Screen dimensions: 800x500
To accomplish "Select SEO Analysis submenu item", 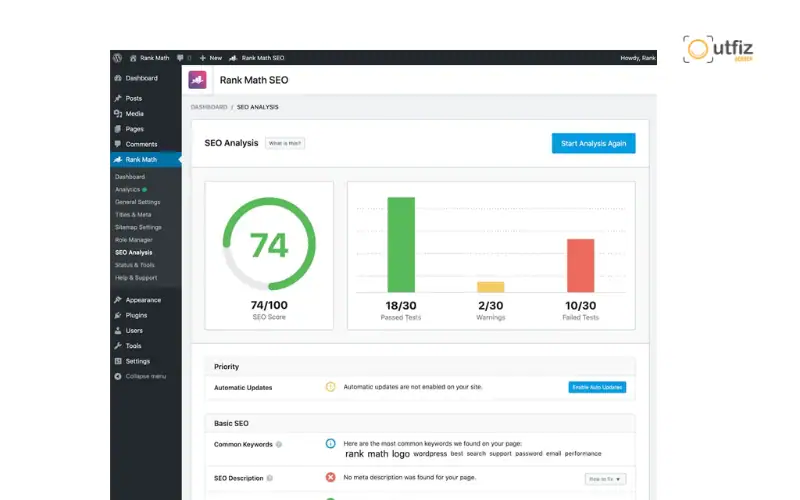I will pos(134,253).
